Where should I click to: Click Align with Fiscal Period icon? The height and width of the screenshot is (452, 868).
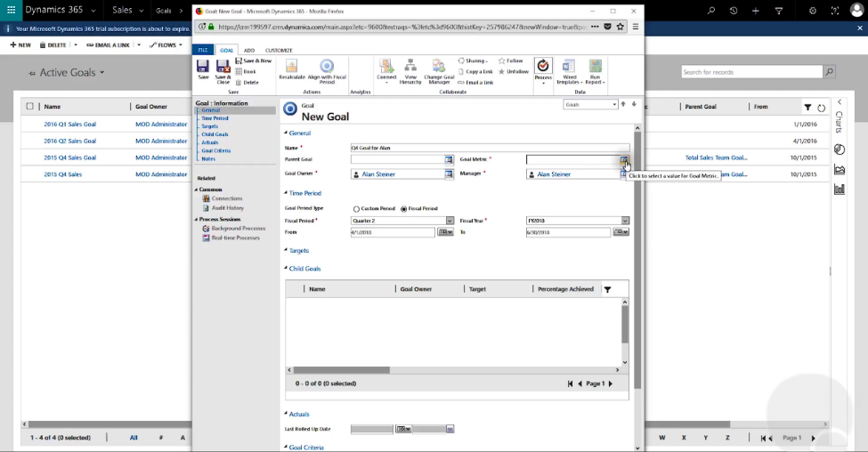(x=327, y=66)
